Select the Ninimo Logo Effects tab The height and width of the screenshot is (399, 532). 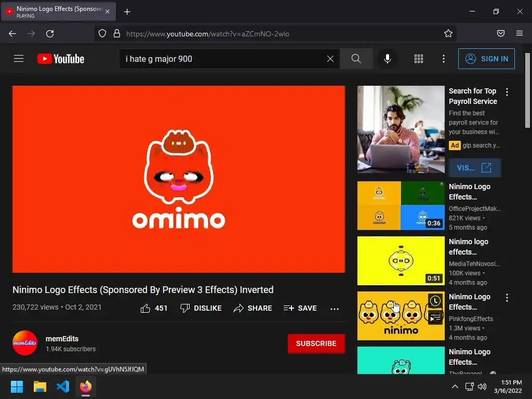(58, 11)
